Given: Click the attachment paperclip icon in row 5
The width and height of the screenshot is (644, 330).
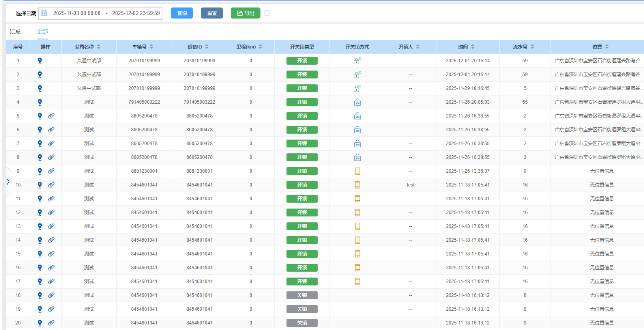Looking at the screenshot, I should click(51, 116).
